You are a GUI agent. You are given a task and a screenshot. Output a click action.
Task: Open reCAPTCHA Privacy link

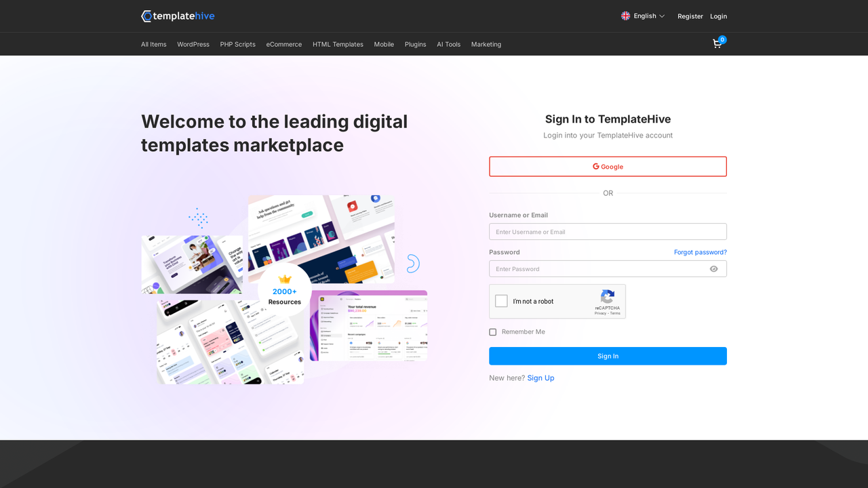coord(600,313)
